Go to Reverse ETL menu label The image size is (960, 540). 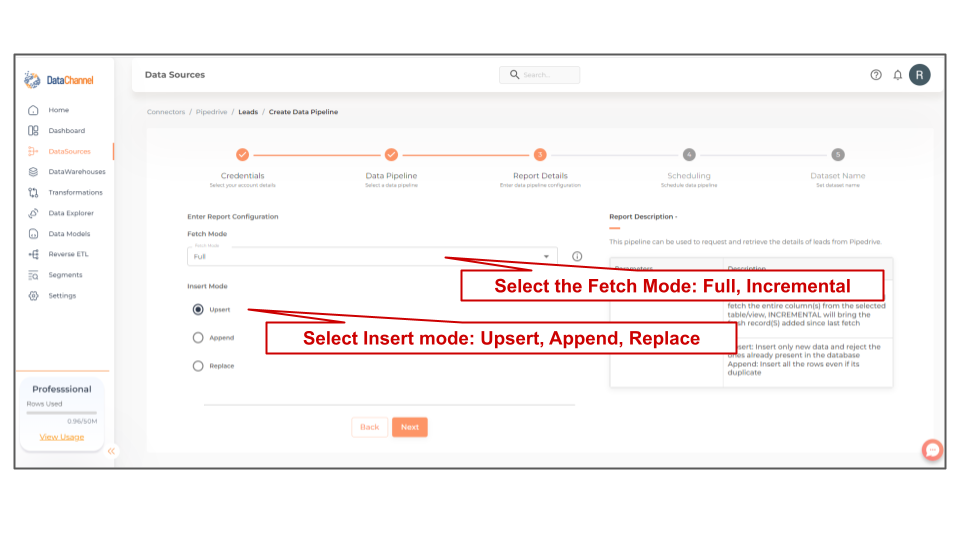(x=69, y=254)
